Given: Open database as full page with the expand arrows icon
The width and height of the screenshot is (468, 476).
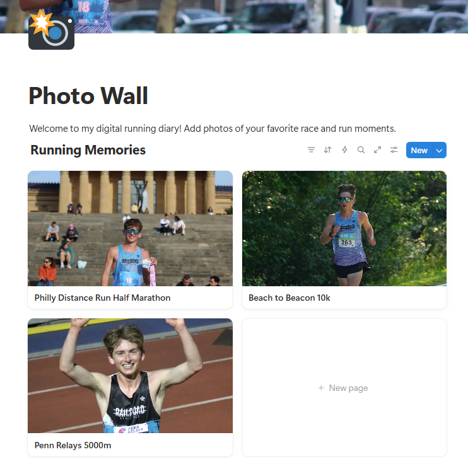Looking at the screenshot, I should (x=377, y=150).
